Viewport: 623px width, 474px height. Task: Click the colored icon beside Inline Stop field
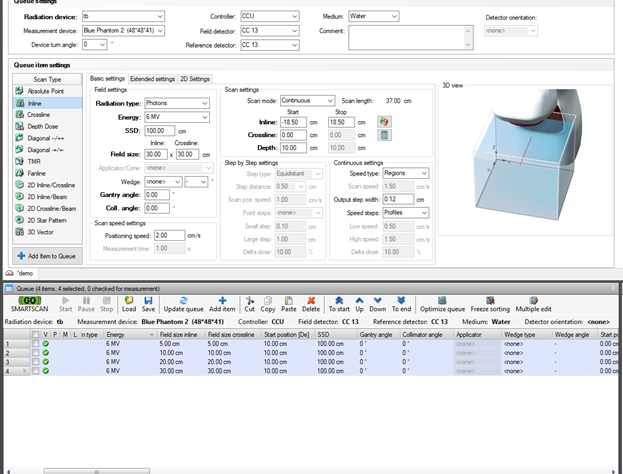(384, 122)
